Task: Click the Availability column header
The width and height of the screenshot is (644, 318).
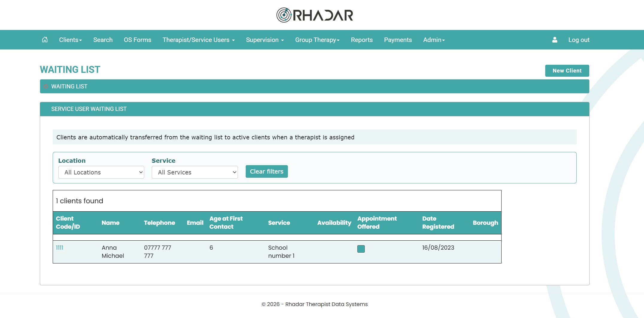Action: pyautogui.click(x=334, y=223)
